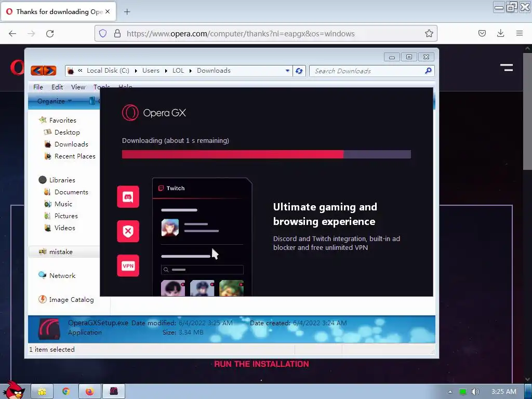Image resolution: width=532 pixels, height=399 pixels.
Task: Click the Discord icon in the installer
Action: tap(128, 197)
